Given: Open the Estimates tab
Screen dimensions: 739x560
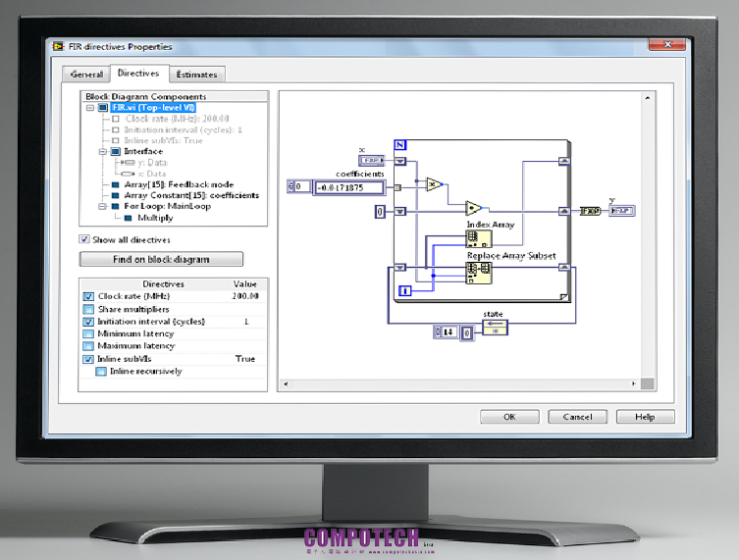Looking at the screenshot, I should point(197,75).
